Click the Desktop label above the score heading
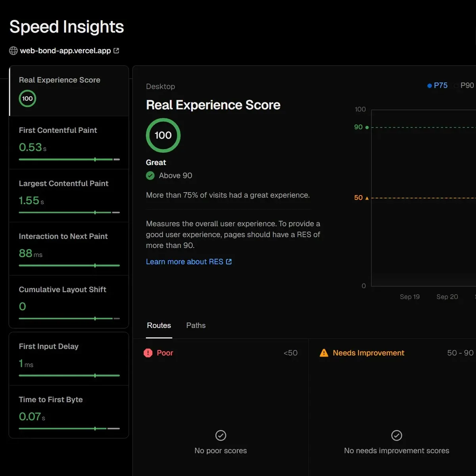 (160, 86)
